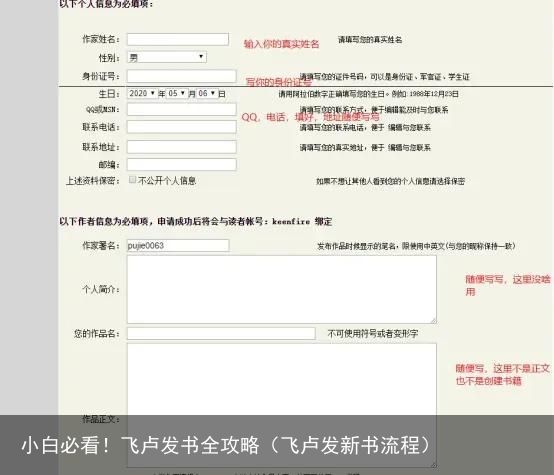554x475 pixels.
Task: Click the QQ或MSN input field
Action: pos(182,109)
